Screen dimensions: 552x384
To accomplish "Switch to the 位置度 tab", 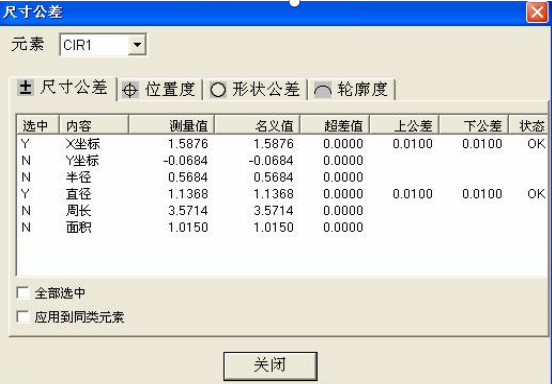I will click(159, 89).
